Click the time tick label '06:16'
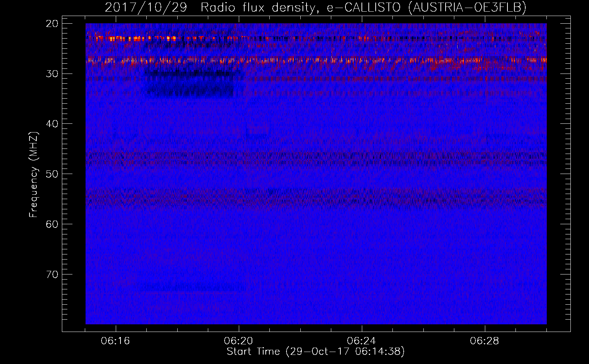 [115, 341]
